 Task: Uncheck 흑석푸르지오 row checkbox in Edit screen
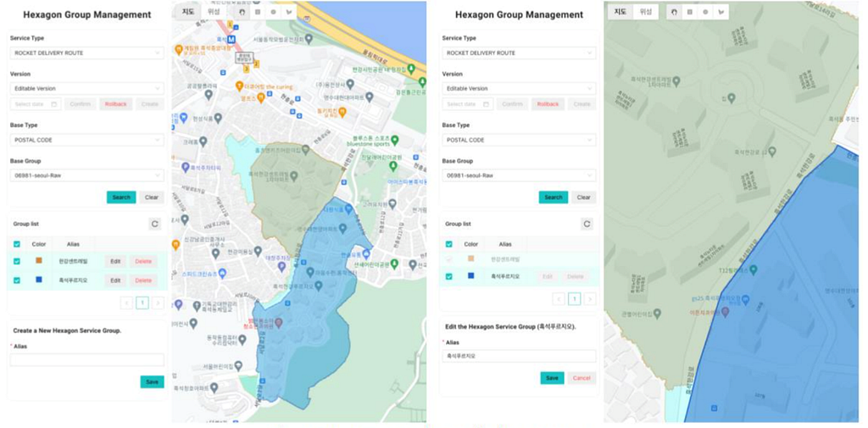pyautogui.click(x=449, y=276)
